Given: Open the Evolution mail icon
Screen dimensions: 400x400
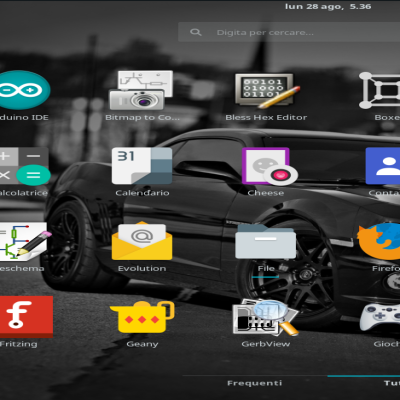Looking at the screenshot, I should [142, 241].
